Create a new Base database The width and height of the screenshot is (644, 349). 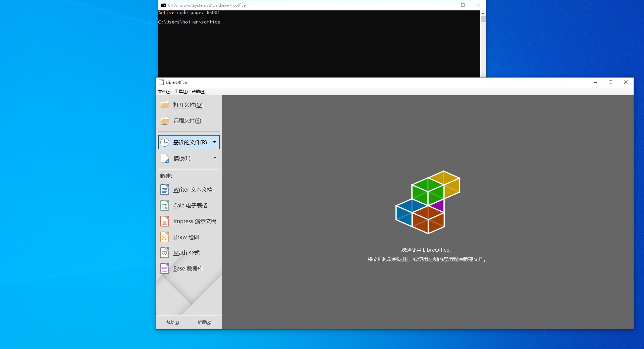click(x=188, y=268)
